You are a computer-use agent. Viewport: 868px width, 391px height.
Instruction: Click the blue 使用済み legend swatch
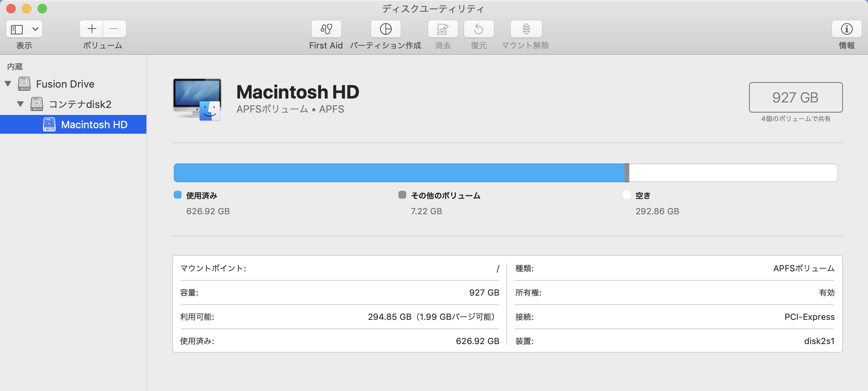tap(178, 195)
